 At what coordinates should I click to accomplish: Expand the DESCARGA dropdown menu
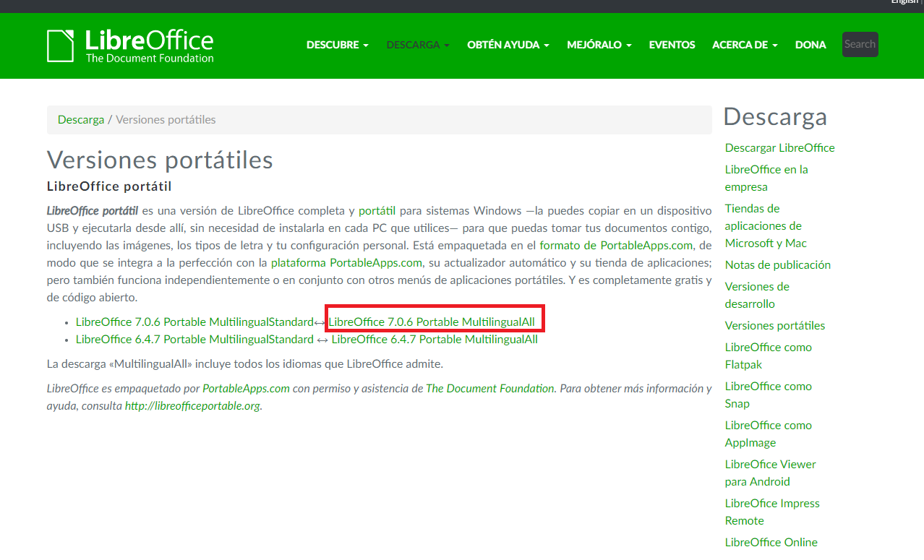tap(417, 45)
